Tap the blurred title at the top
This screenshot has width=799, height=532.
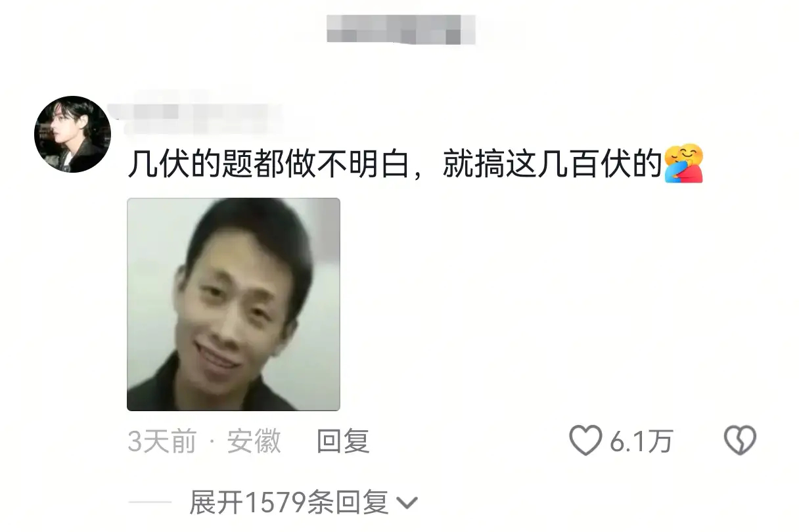pyautogui.click(x=401, y=27)
